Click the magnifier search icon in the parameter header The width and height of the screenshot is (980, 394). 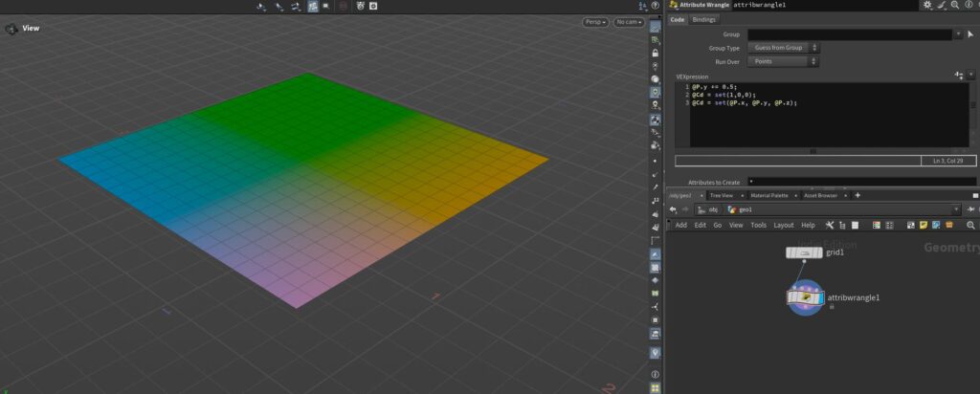click(x=954, y=5)
